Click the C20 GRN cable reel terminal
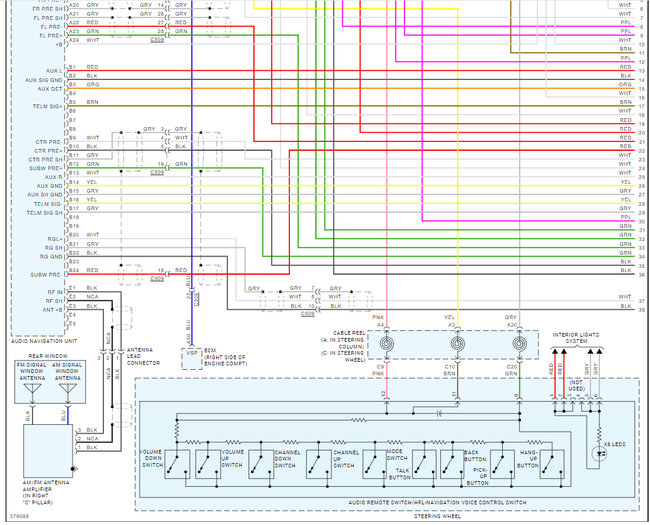This screenshot has width=650, height=525. [x=512, y=370]
